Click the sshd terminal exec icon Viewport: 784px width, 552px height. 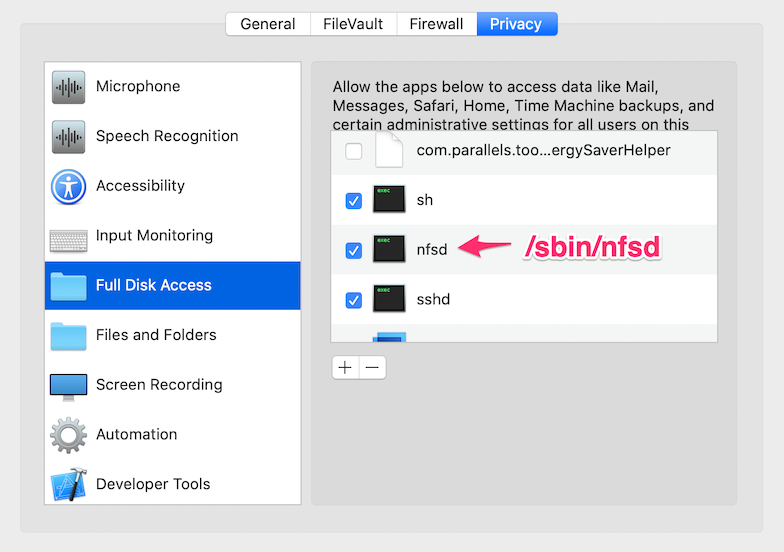tap(388, 299)
